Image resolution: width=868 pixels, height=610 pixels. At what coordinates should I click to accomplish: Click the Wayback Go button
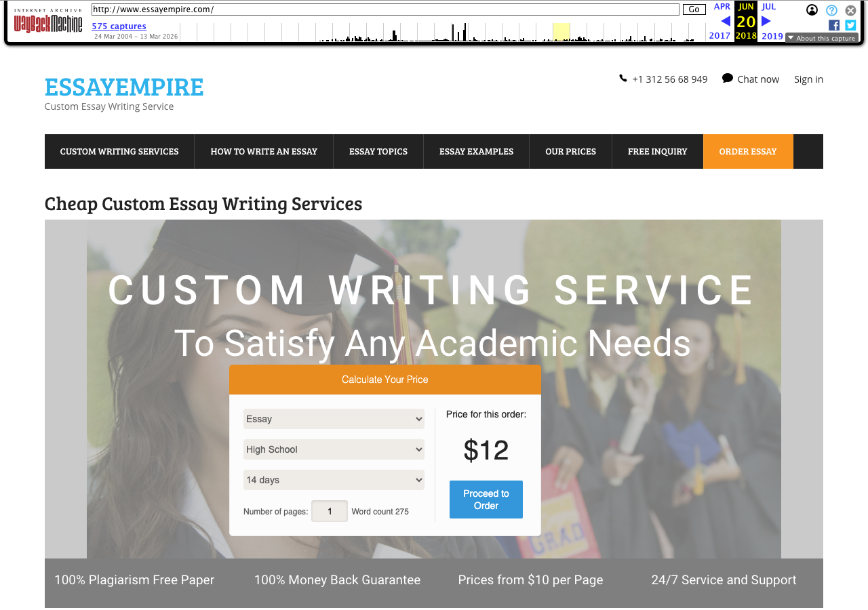coord(694,9)
